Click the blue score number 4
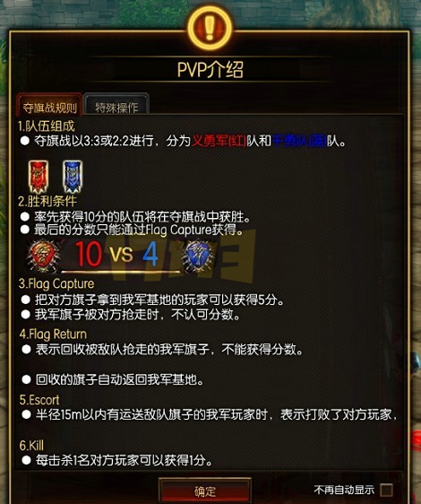 [150, 254]
